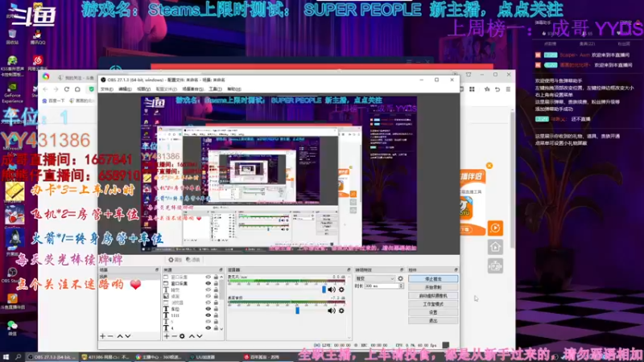Pop out the Scenes dock icon

156,269
